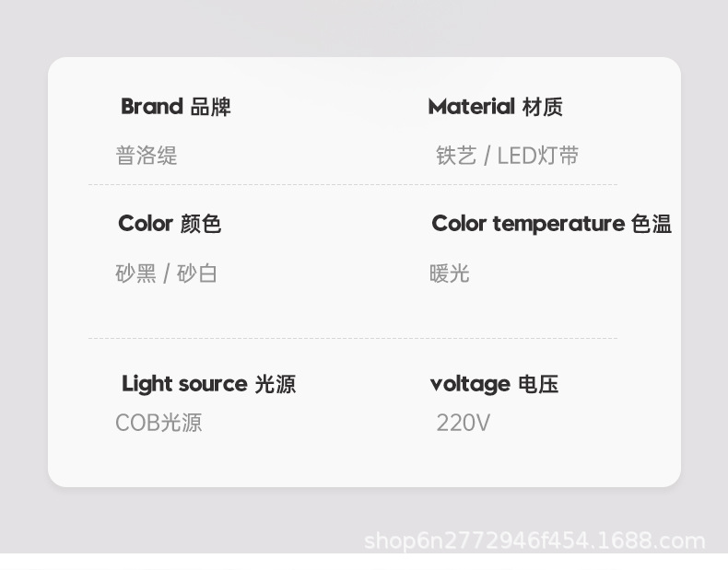The image size is (728, 570).
Task: Click the dashed divider below the brand row
Action: pos(352,185)
